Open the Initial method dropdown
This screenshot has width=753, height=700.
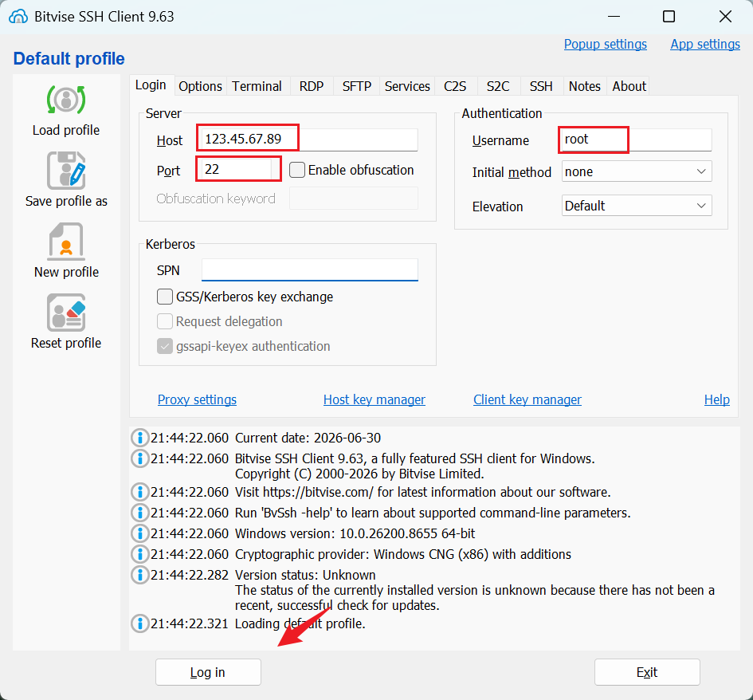coord(637,171)
